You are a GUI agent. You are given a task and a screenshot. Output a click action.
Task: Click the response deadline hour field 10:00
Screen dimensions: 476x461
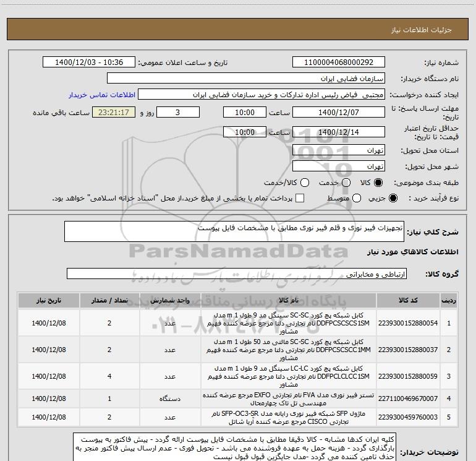(x=245, y=113)
